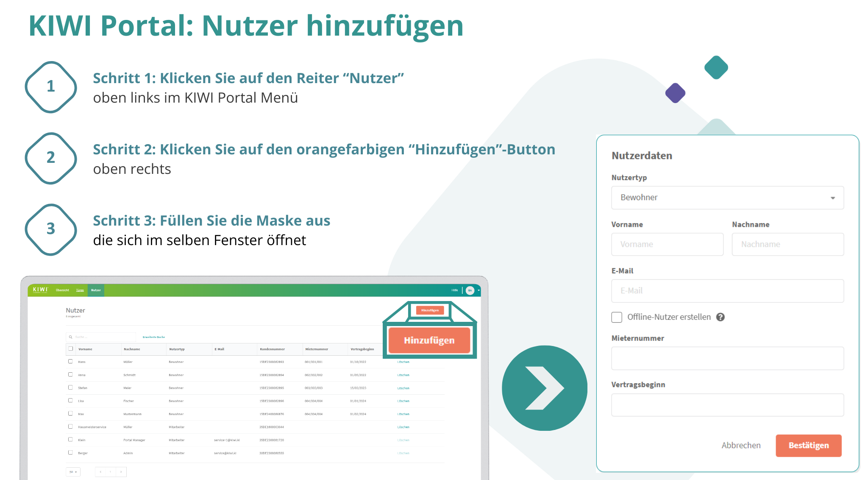
Task: Go to the previous page with the left arrow
Action: [100, 472]
